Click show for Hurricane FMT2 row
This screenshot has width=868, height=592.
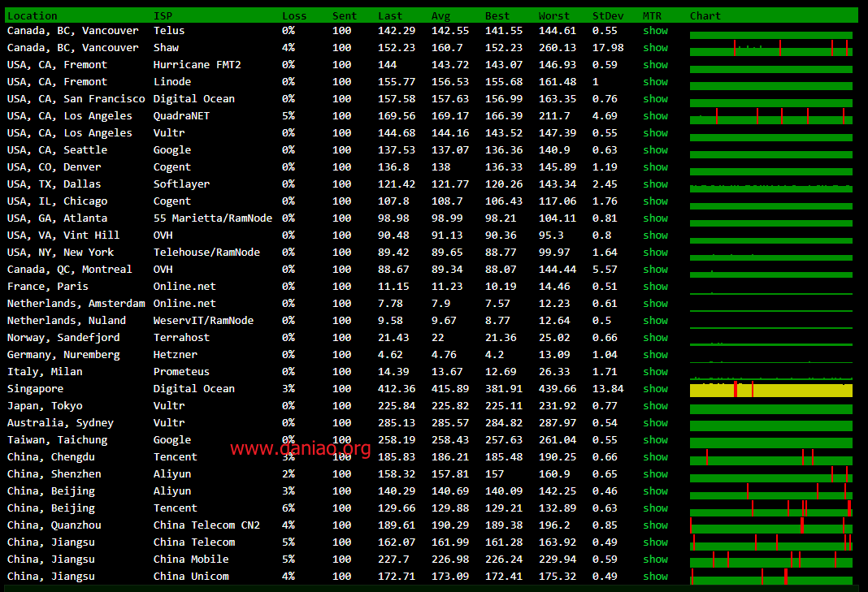[x=655, y=65]
